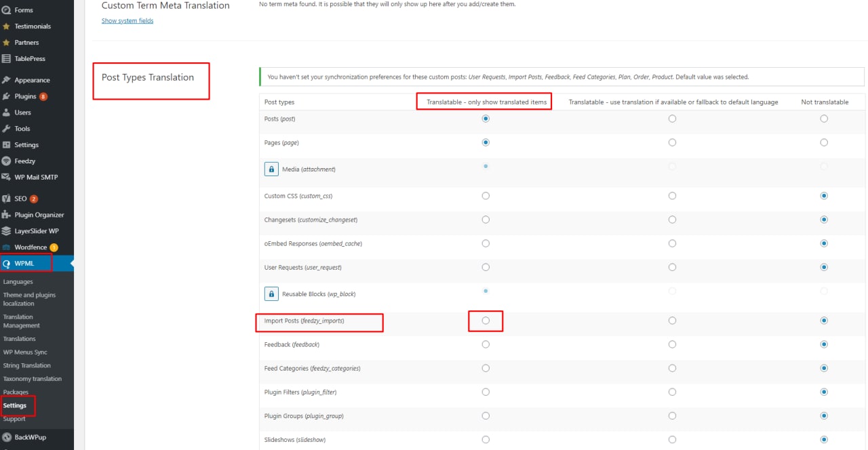
Task: Click the Tools wrench icon
Action: [x=6, y=129]
